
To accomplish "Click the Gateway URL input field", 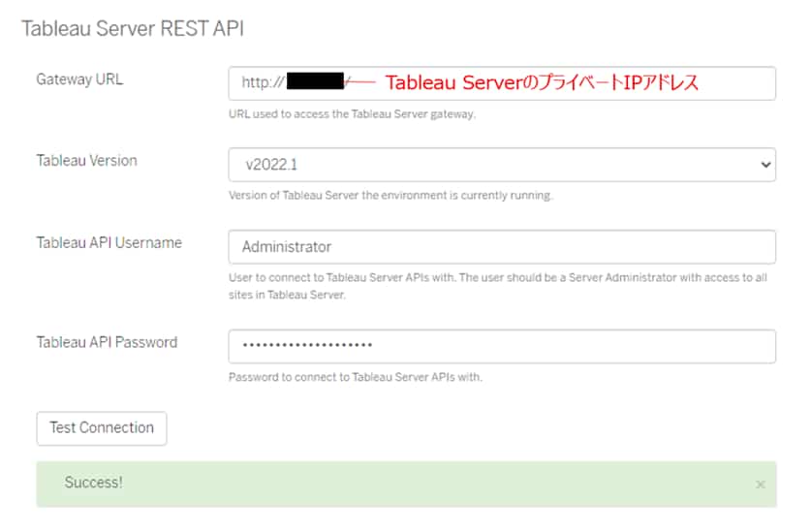I will pos(502,83).
